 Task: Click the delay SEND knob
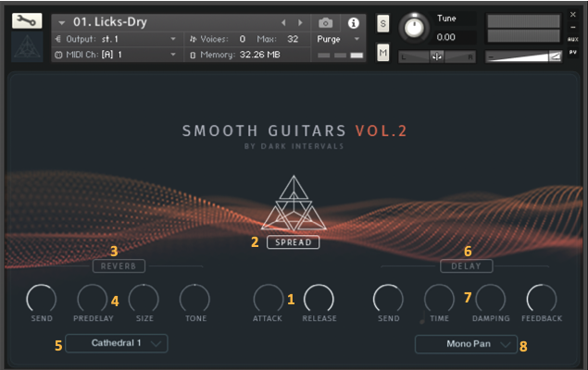click(388, 299)
